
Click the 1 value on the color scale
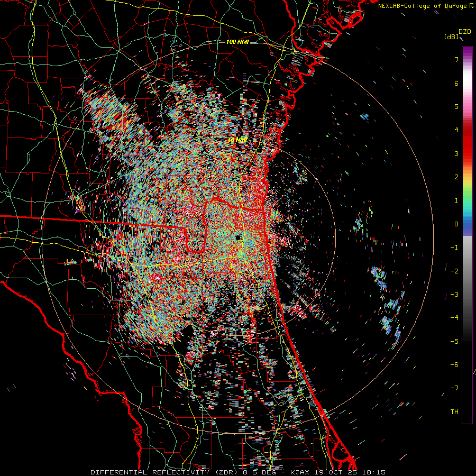click(456, 200)
